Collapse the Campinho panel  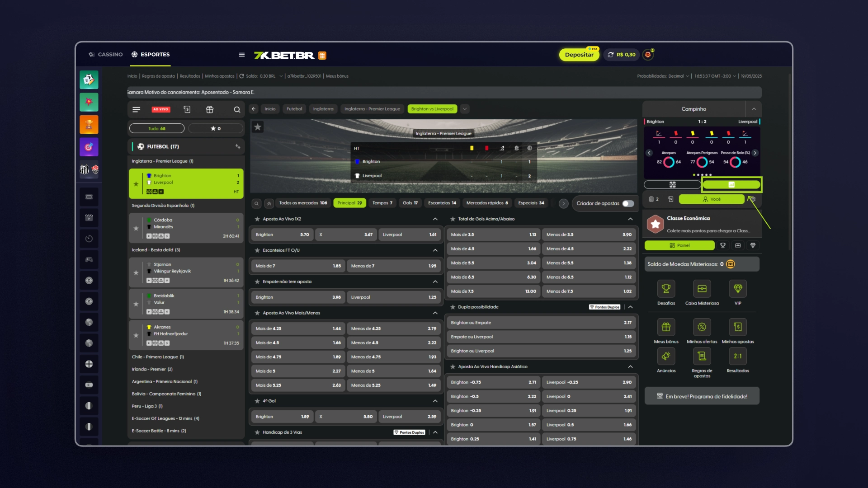click(x=754, y=109)
